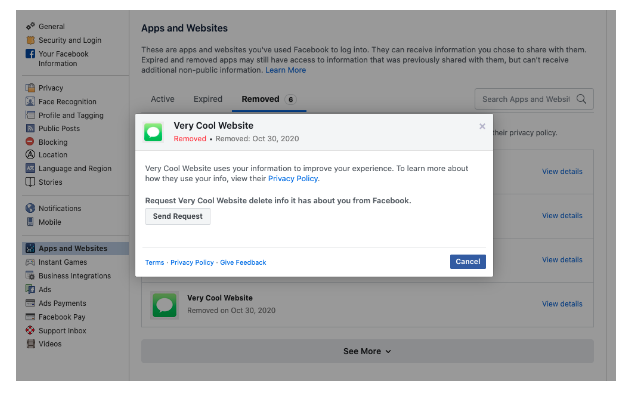This screenshot has width=635, height=393.
Task: Open Facebook Pay label
Action: tap(62, 317)
